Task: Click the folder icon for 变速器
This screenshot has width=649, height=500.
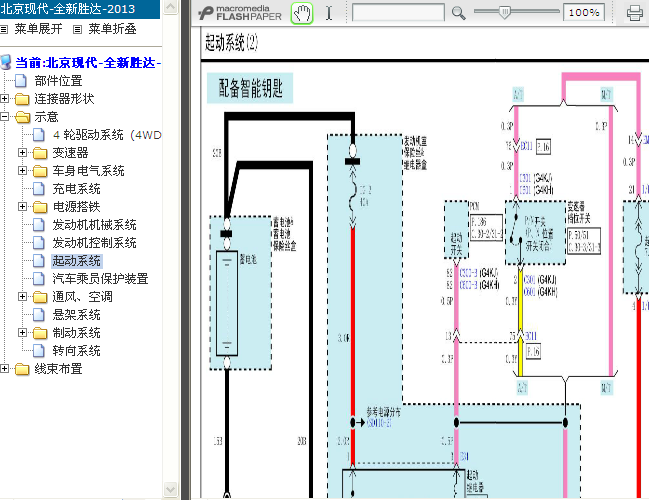Action: pos(40,153)
